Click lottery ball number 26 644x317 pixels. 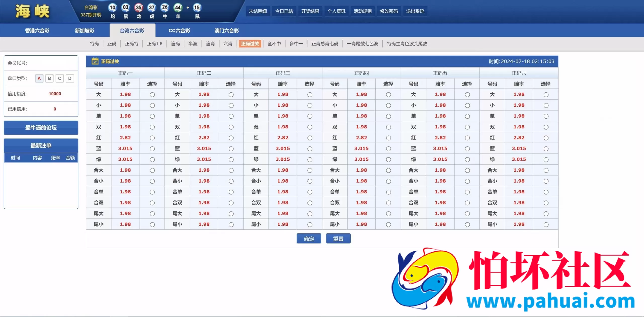pyautogui.click(x=165, y=8)
